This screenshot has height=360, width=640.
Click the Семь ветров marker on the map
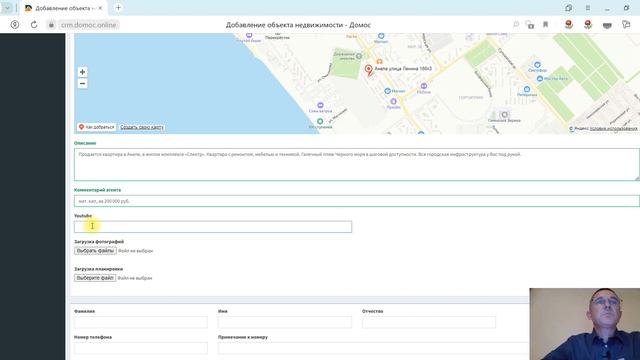tap(320, 105)
